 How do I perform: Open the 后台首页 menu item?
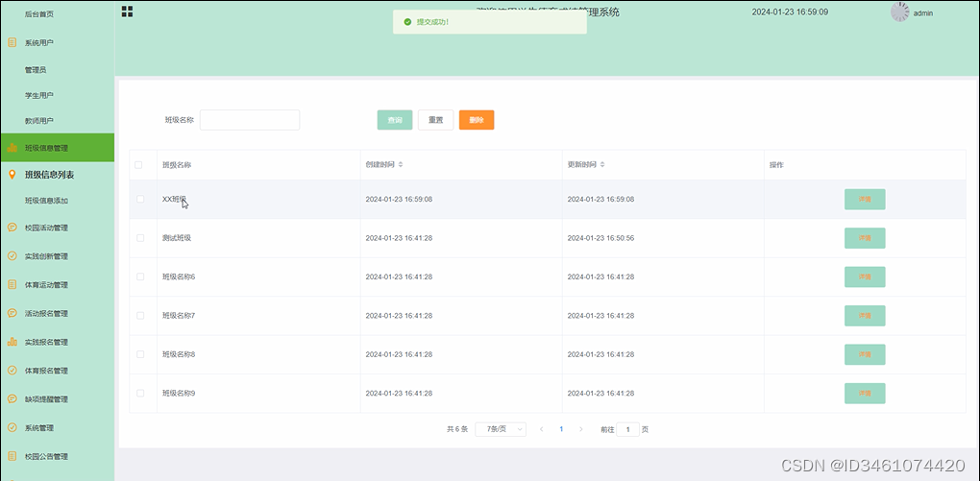tap(38, 13)
